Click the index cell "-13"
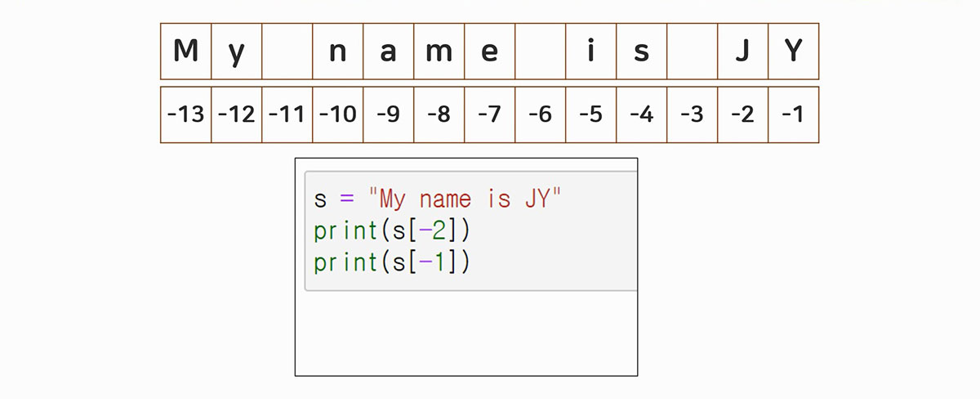Image resolution: width=980 pixels, height=399 pixels. (186, 114)
